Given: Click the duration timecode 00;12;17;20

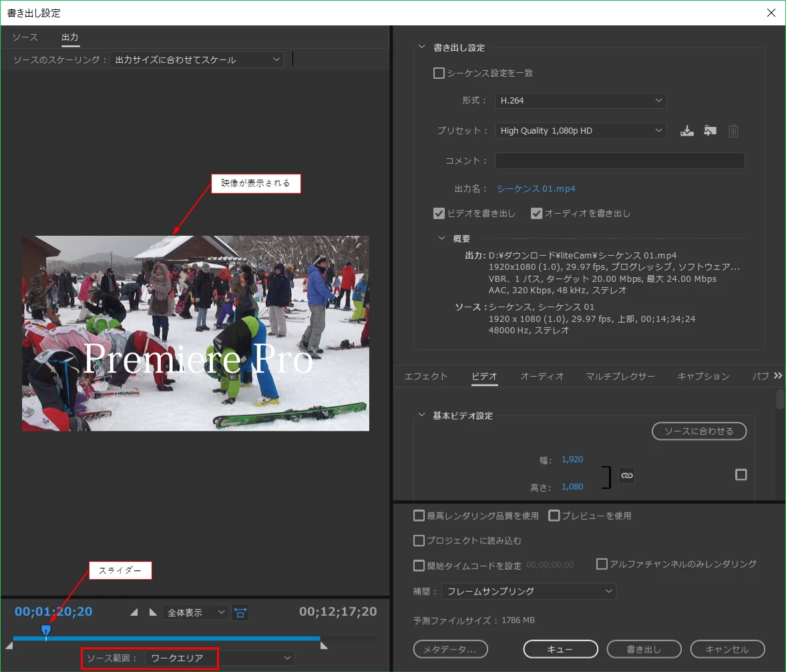Looking at the screenshot, I should coord(338,611).
